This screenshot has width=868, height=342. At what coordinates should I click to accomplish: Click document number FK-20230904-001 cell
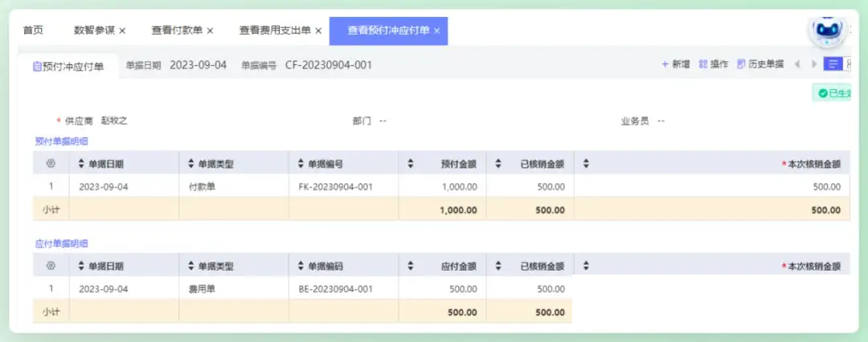(336, 186)
